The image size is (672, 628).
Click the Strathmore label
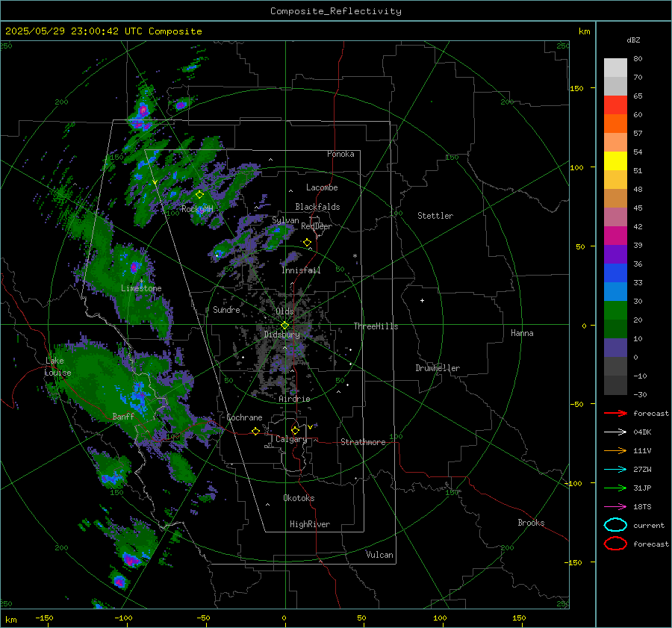coord(363,442)
